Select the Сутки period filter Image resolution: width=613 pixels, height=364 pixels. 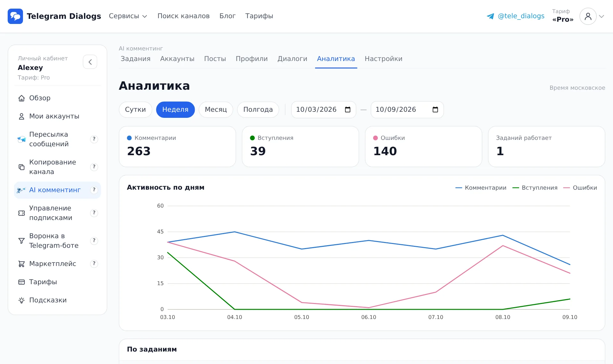135,110
